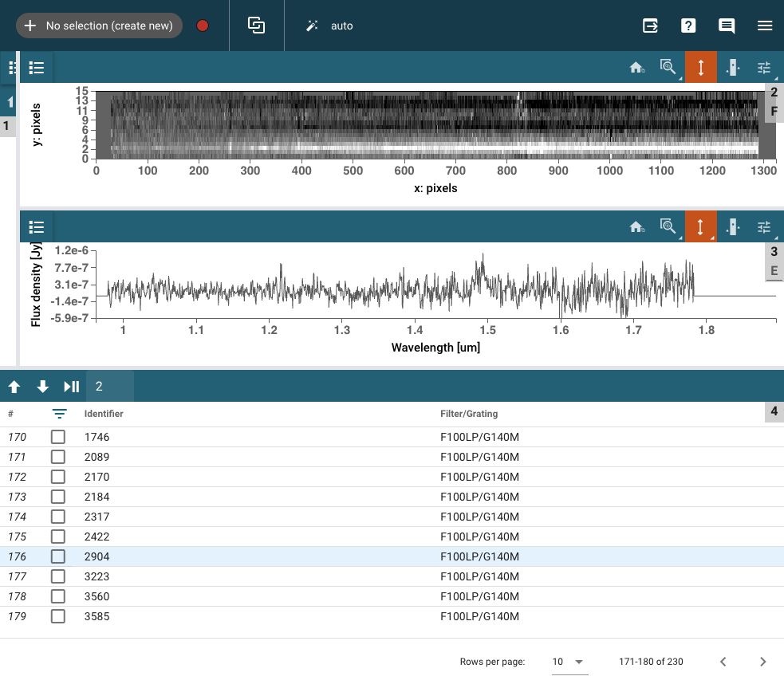The width and height of the screenshot is (784, 684).
Task: Select checkbox next to identifier 3585
Action: pos(58,616)
